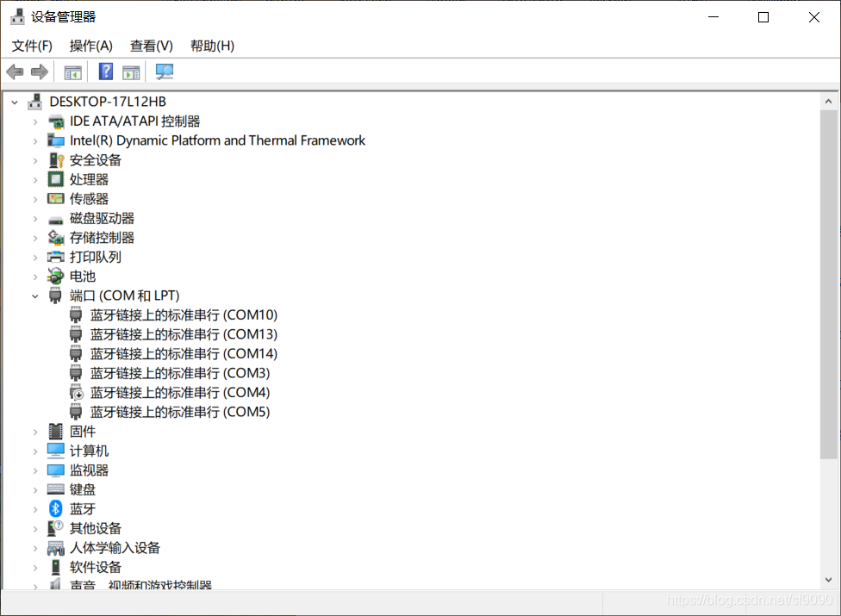This screenshot has height=616, width=841.
Task: Click the 其他设备 unknown device icon
Action: 56,528
